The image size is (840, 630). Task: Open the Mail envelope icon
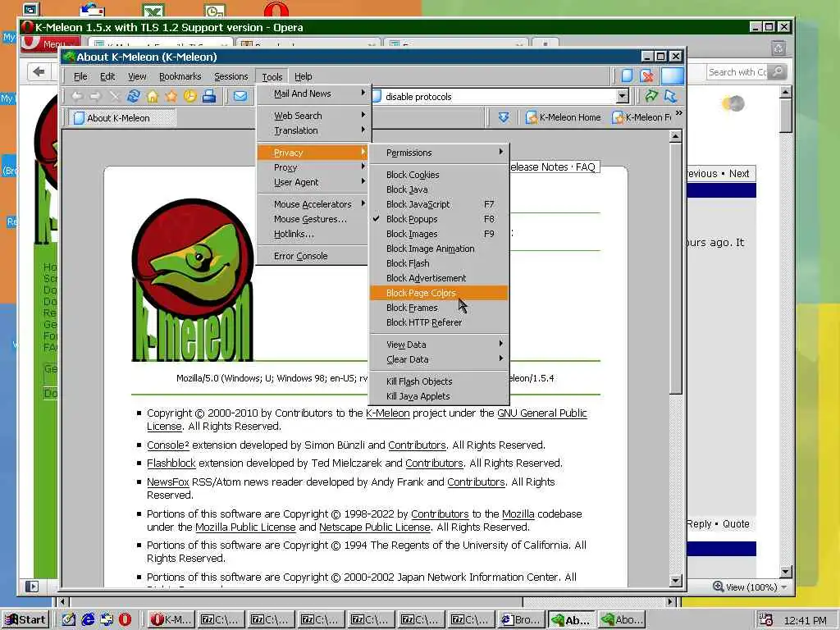[240, 97]
